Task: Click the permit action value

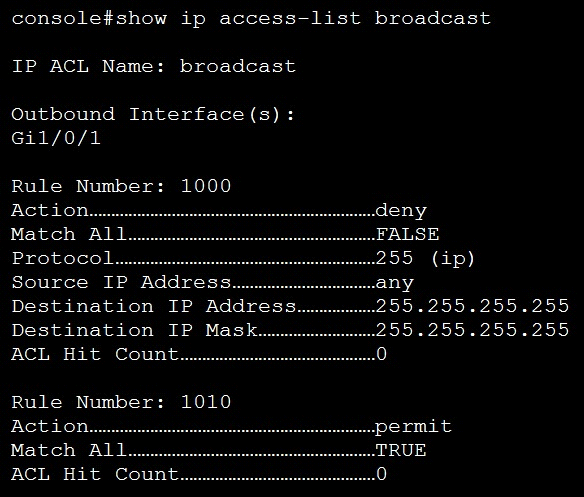Action: (x=413, y=427)
